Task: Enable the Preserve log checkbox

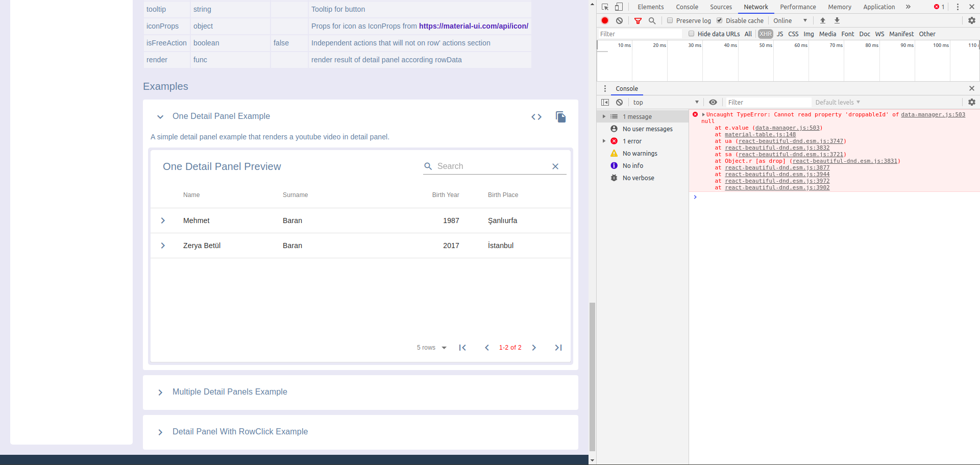Action: 670,20
